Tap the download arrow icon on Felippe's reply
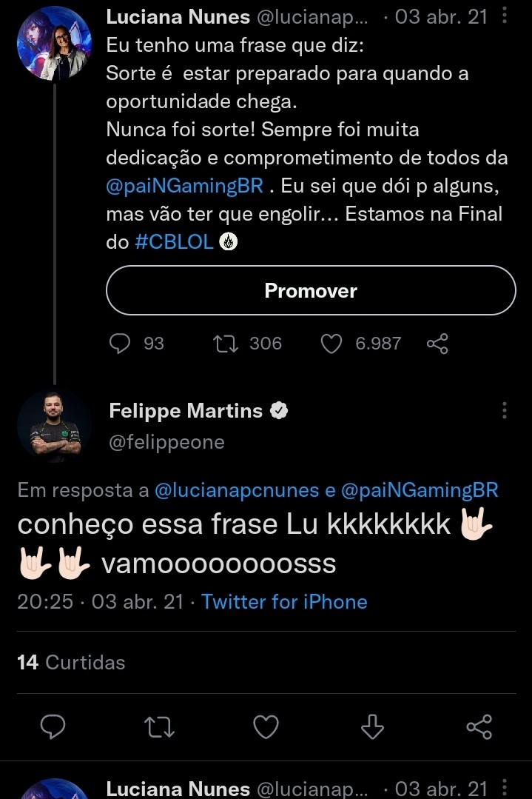Screen dimensions: 532x799 (x=372, y=727)
